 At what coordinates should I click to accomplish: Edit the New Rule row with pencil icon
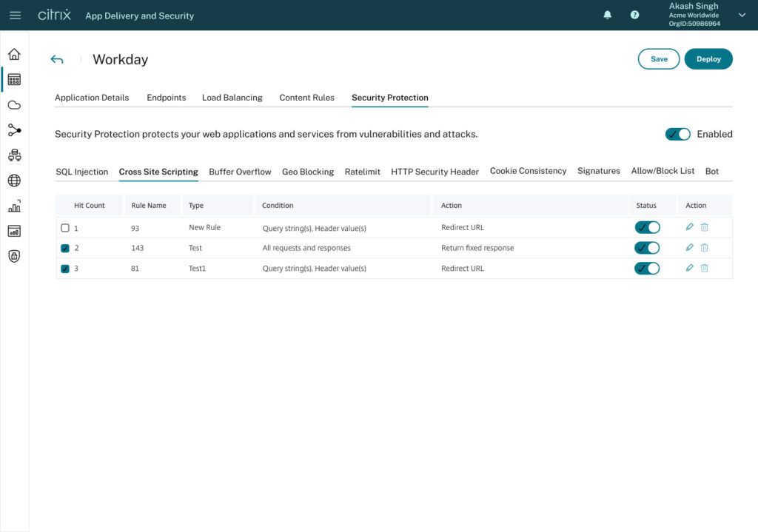click(x=690, y=227)
